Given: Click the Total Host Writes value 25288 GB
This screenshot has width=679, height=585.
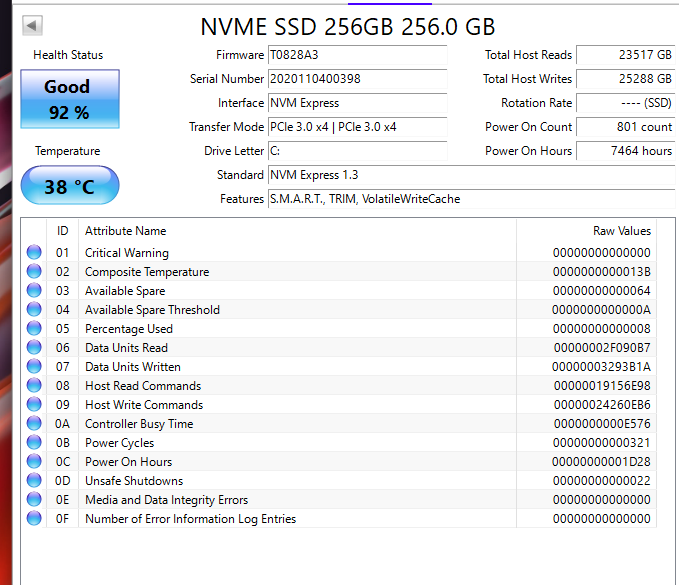Looking at the screenshot, I should click(626, 79).
